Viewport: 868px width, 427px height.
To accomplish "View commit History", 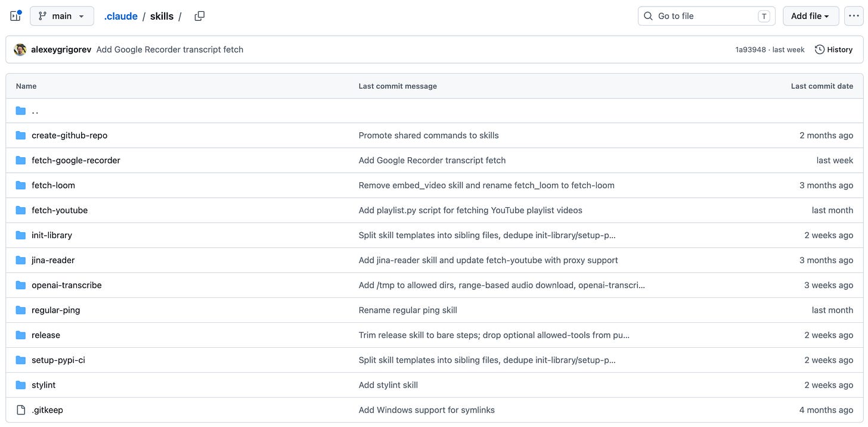I will pos(834,49).
